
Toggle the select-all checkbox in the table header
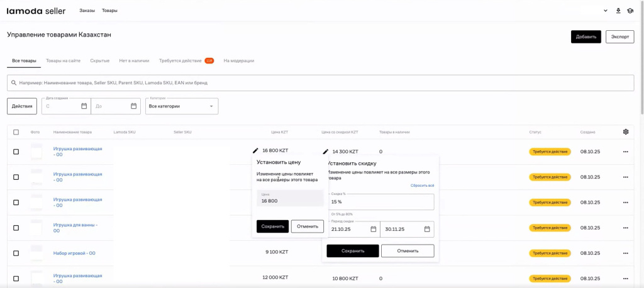coord(16,132)
